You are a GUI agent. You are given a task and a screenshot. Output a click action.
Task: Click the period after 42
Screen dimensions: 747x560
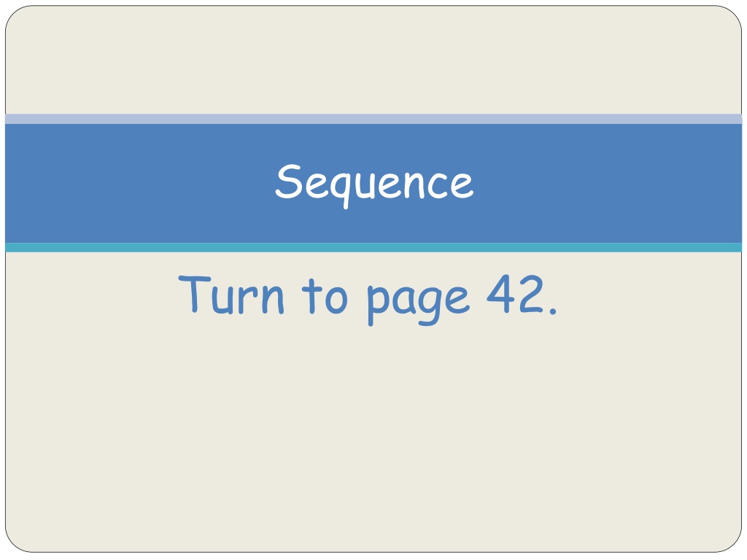point(552,311)
